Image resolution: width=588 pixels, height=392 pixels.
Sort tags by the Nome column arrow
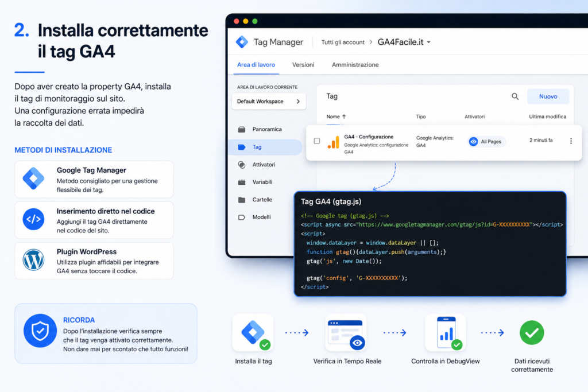[x=344, y=117]
